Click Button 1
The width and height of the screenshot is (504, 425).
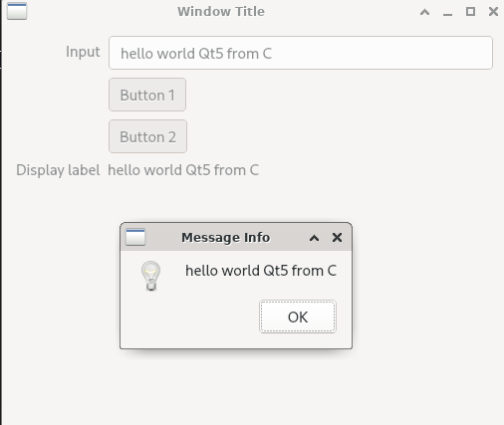coord(147,95)
